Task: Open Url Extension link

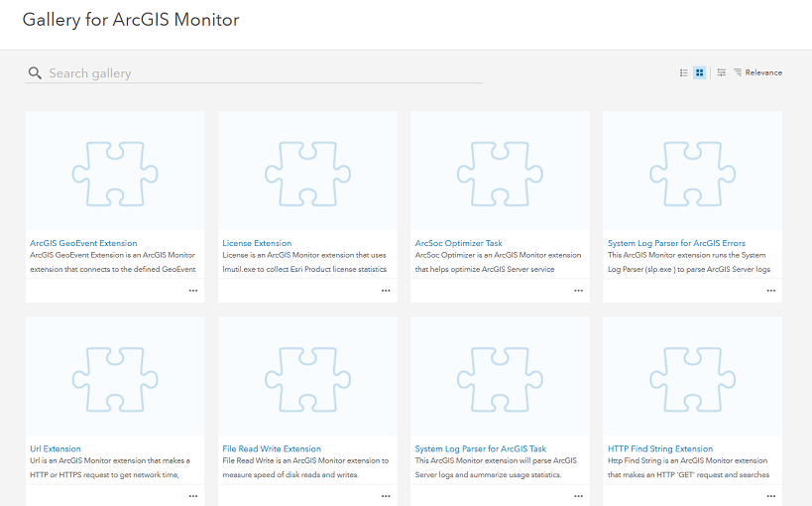Action: click(x=56, y=449)
